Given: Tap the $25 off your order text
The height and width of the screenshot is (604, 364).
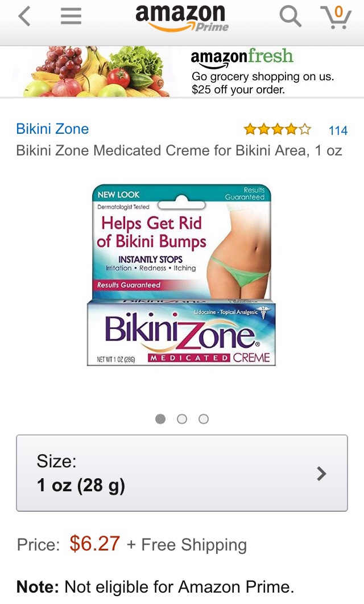Looking at the screenshot, I should 238,90.
